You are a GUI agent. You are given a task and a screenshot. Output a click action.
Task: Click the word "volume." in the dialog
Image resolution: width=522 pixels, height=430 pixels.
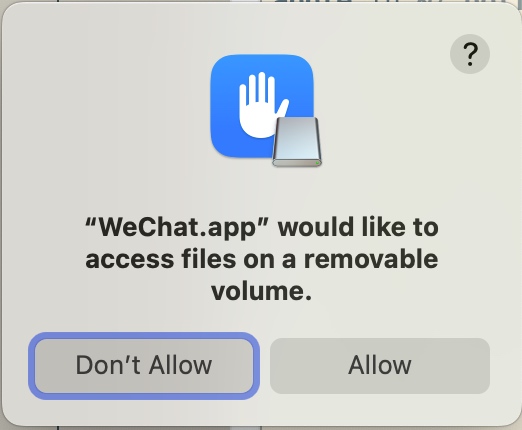tap(262, 291)
